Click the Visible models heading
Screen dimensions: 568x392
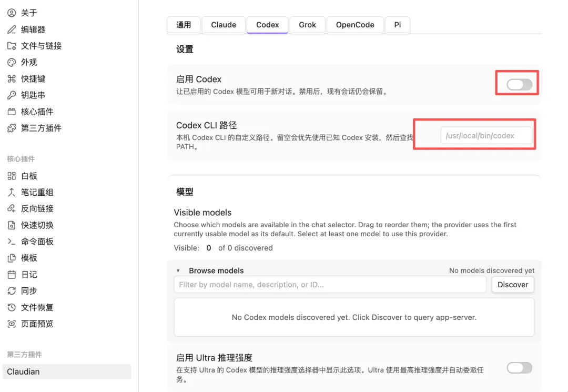202,213
